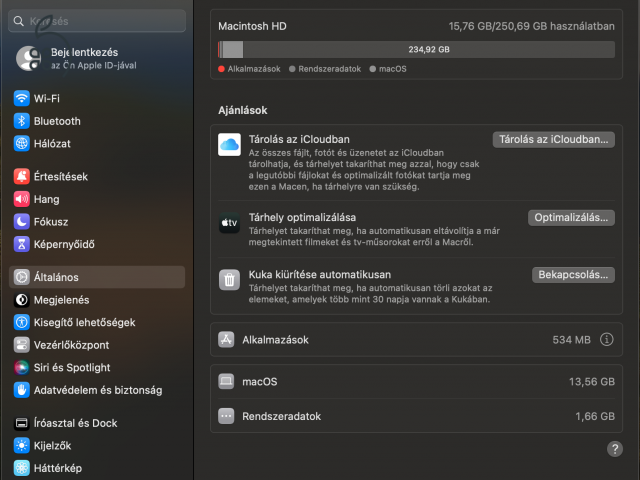Image resolution: width=640 pixels, height=480 pixels.
Task: Click the Adatvédelem és biztonság hand icon
Action: tap(22, 390)
